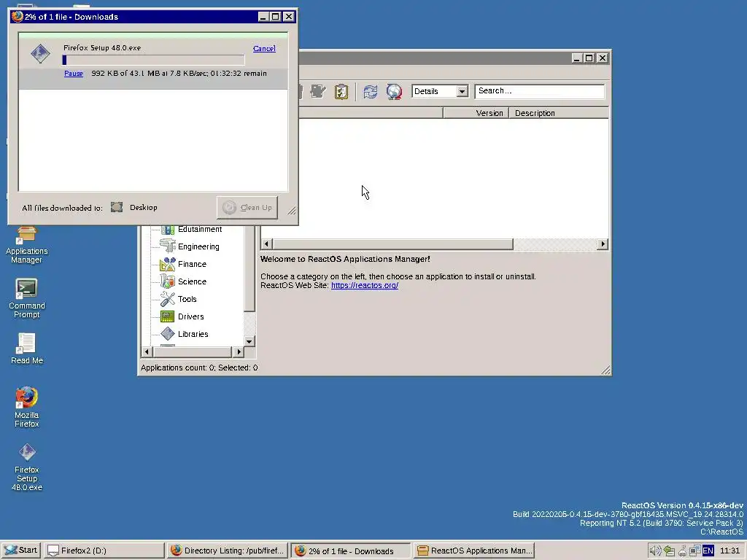Select the Finance category

click(x=192, y=264)
